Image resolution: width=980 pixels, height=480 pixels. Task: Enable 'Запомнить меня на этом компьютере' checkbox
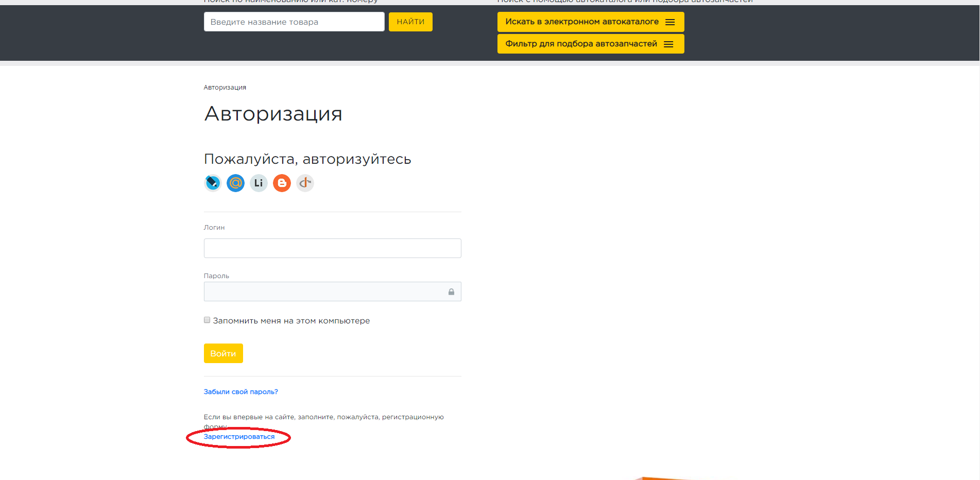coord(207,320)
